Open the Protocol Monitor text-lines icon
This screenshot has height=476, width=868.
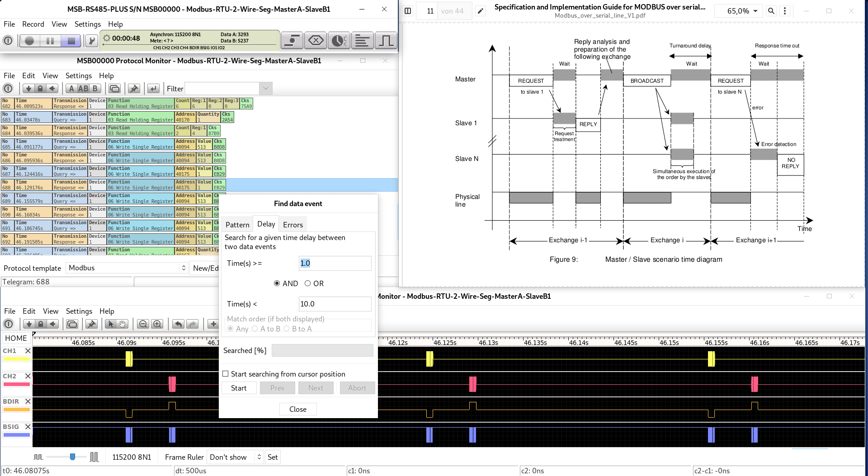(362, 41)
